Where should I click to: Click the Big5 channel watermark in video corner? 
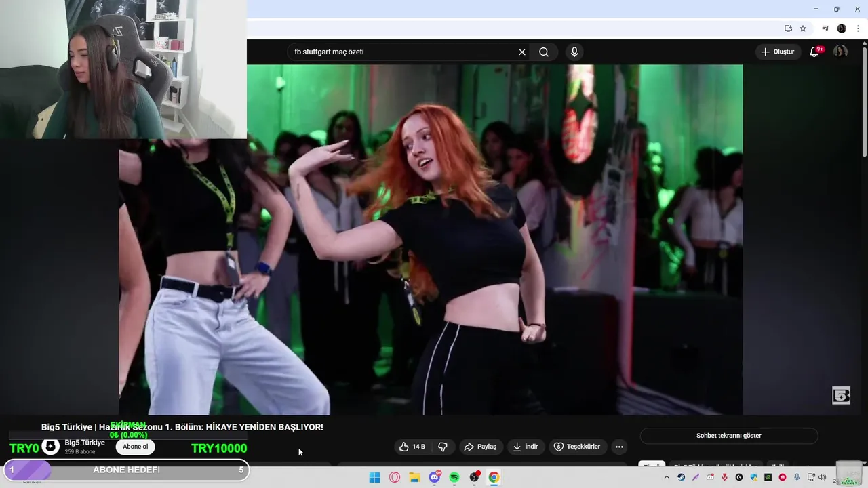coord(841,396)
